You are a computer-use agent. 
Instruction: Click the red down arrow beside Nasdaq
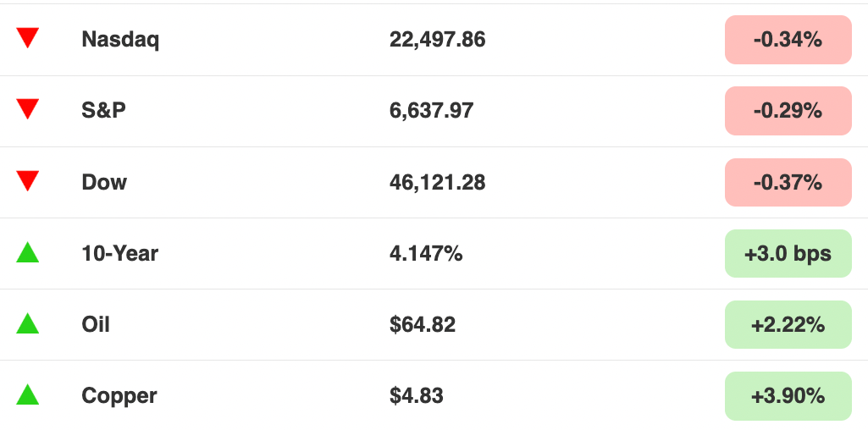coord(27,38)
